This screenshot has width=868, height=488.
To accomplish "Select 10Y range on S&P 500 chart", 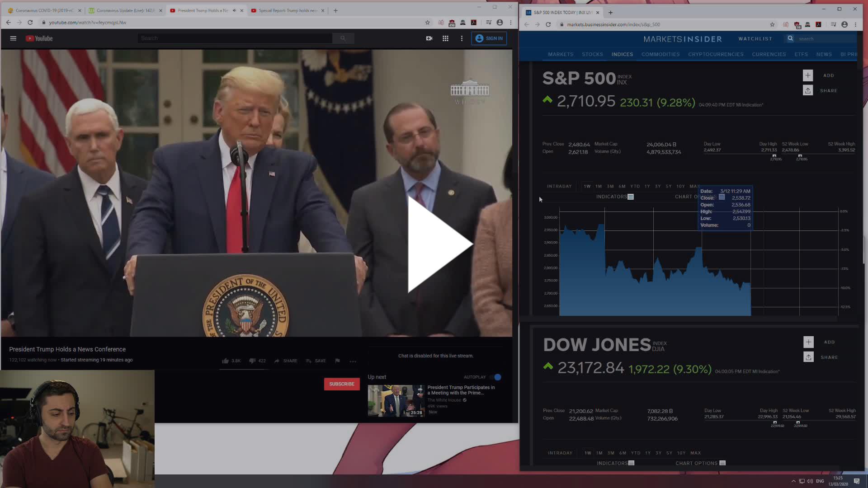I will [x=680, y=186].
